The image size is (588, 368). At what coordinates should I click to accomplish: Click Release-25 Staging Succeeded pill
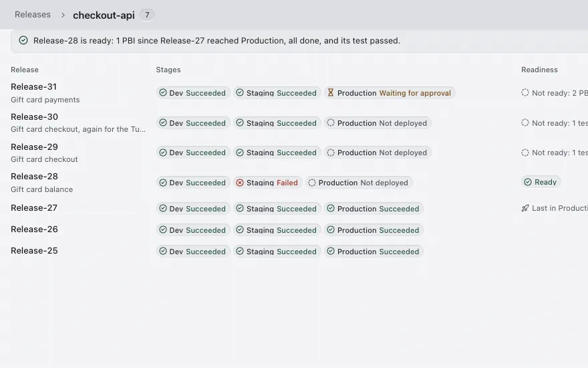pos(277,251)
